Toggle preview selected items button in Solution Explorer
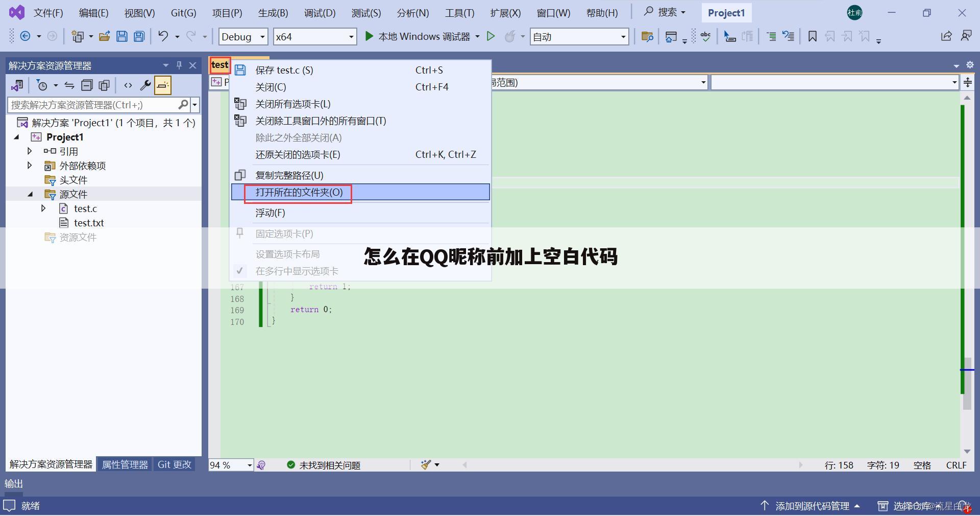The height and width of the screenshot is (516, 980). tap(163, 85)
